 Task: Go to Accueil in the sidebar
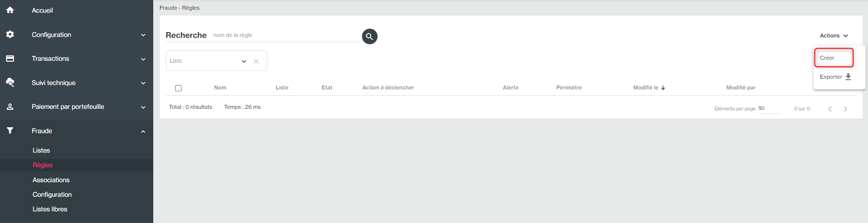click(x=42, y=10)
